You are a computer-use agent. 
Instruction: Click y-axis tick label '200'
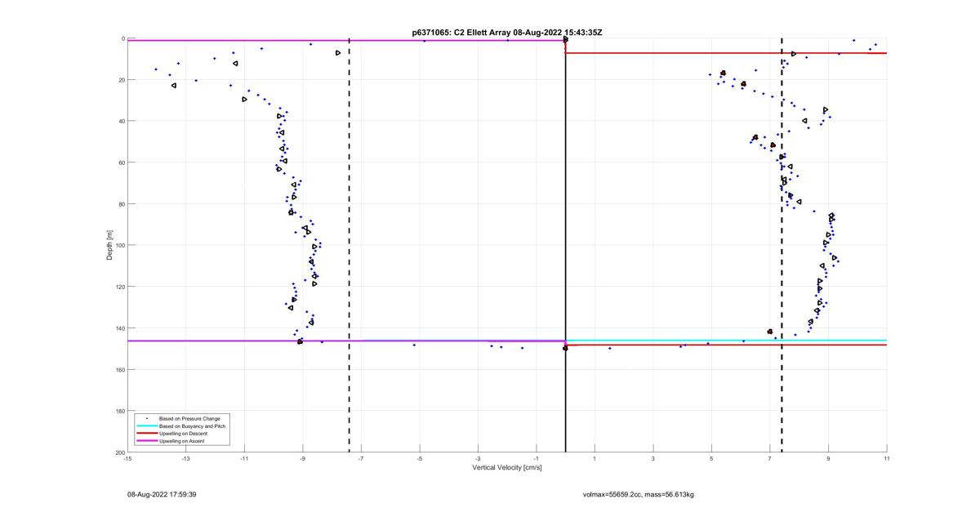pyautogui.click(x=119, y=452)
